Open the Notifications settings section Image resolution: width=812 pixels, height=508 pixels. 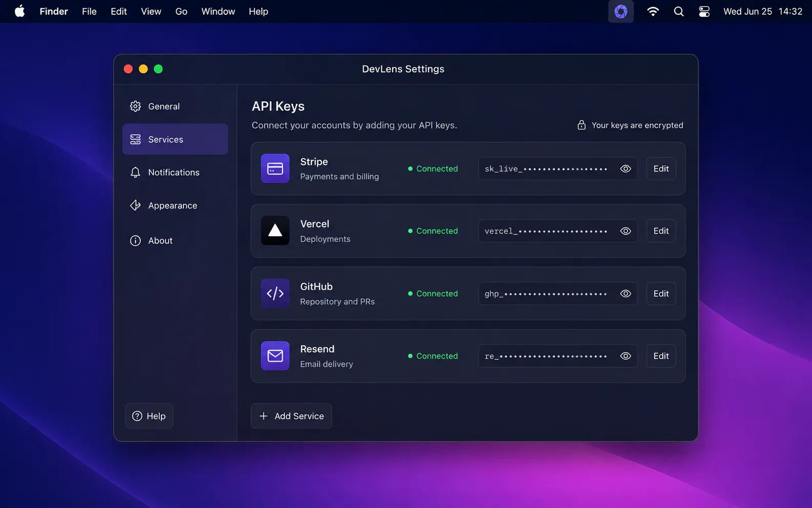(x=175, y=173)
